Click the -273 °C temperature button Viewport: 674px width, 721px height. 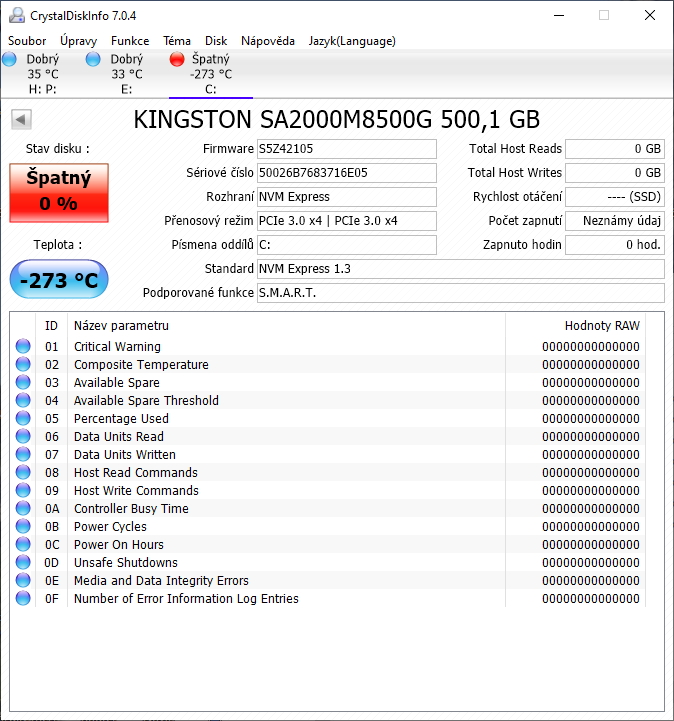[x=59, y=279]
